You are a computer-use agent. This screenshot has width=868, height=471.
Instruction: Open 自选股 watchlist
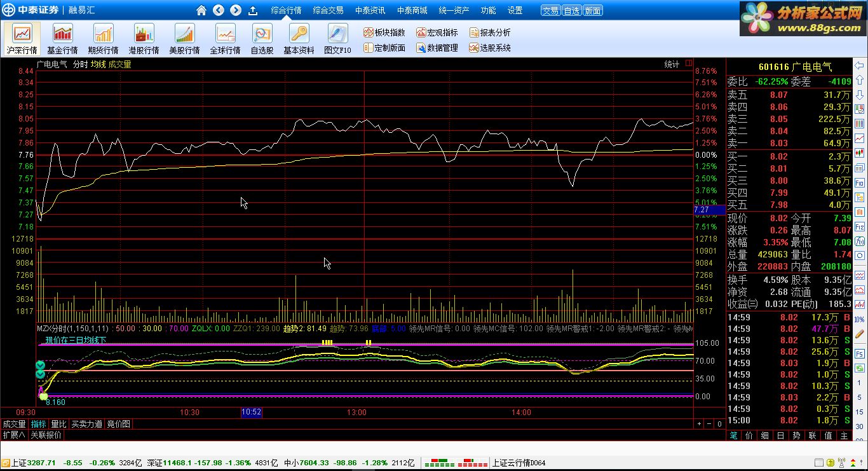[262, 39]
